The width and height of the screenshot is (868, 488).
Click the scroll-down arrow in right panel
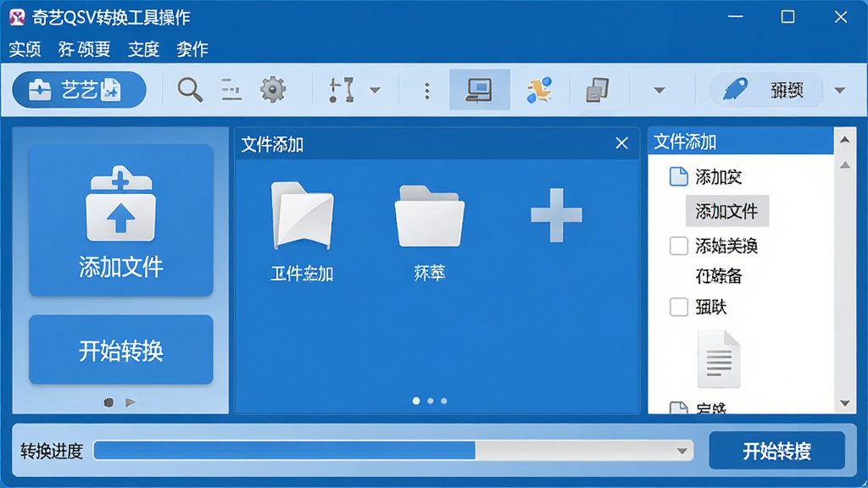(x=845, y=403)
